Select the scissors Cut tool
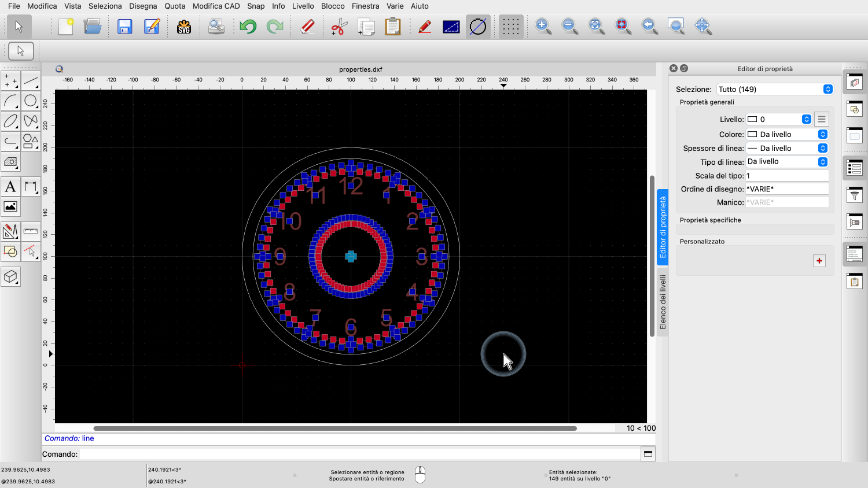 point(339,27)
